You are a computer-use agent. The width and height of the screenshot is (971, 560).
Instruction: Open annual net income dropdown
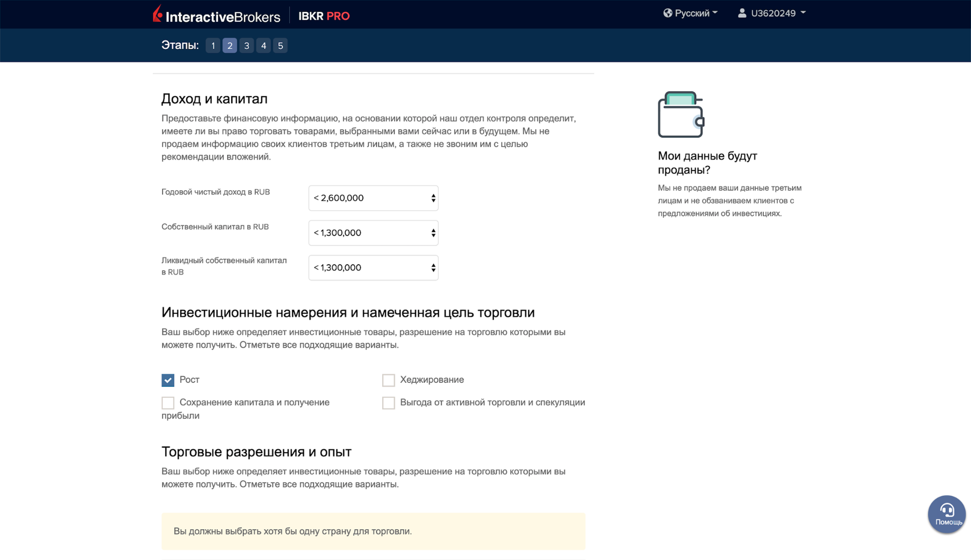[x=373, y=198]
